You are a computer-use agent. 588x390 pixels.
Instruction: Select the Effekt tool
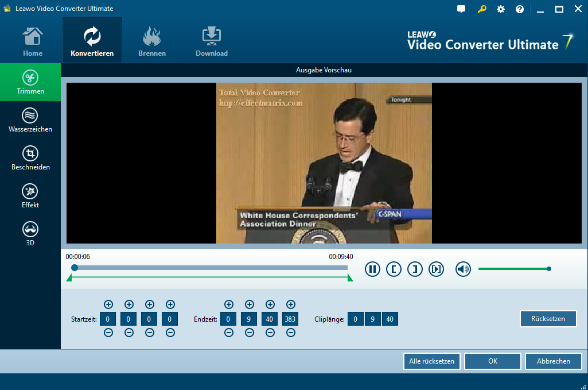pyautogui.click(x=30, y=196)
